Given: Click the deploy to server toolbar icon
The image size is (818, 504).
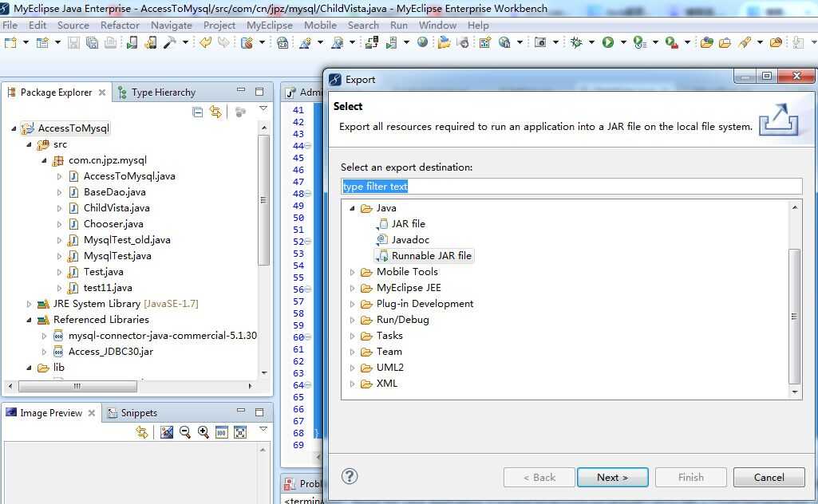Looking at the screenshot, I should [371, 43].
